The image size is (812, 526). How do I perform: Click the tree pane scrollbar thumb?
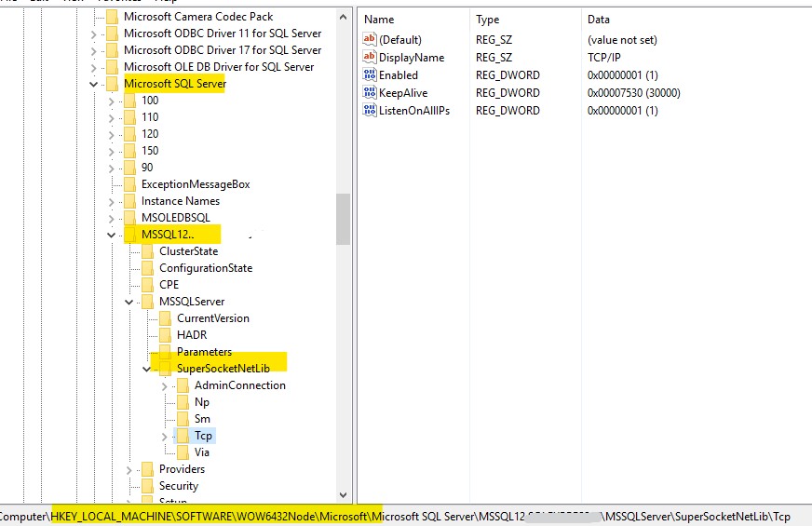pos(343,219)
